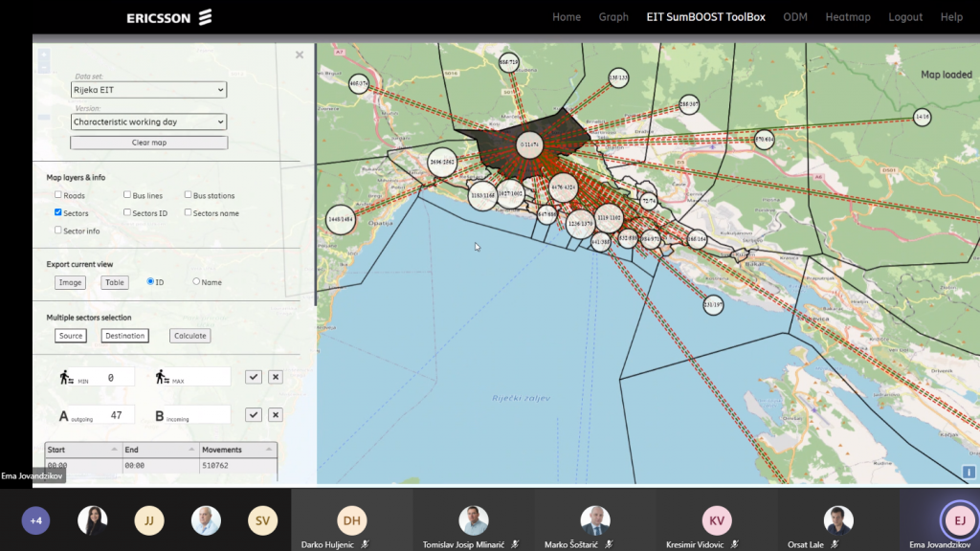Click the Logout menu item
This screenshot has width=980, height=551.
[x=905, y=17]
